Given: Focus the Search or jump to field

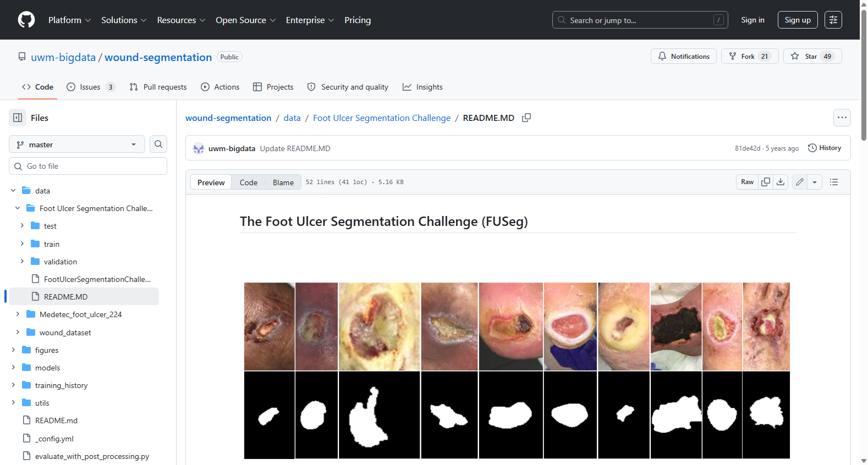Looking at the screenshot, I should click(x=640, y=20).
